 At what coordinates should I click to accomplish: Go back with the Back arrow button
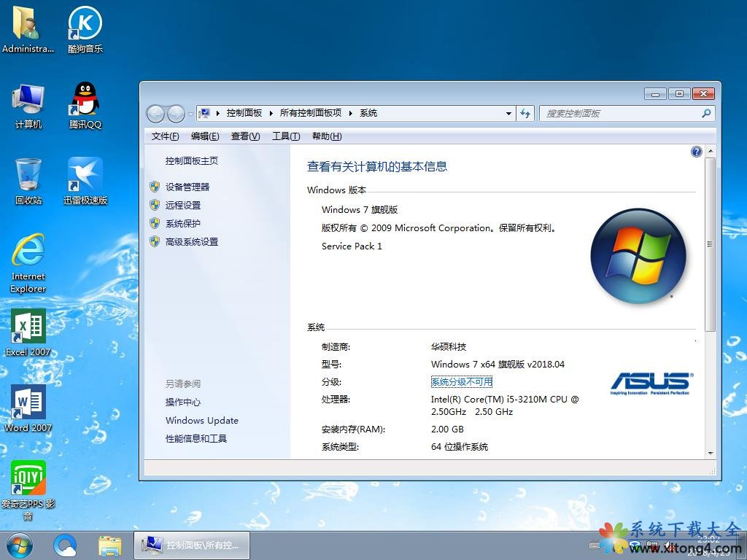point(155,113)
